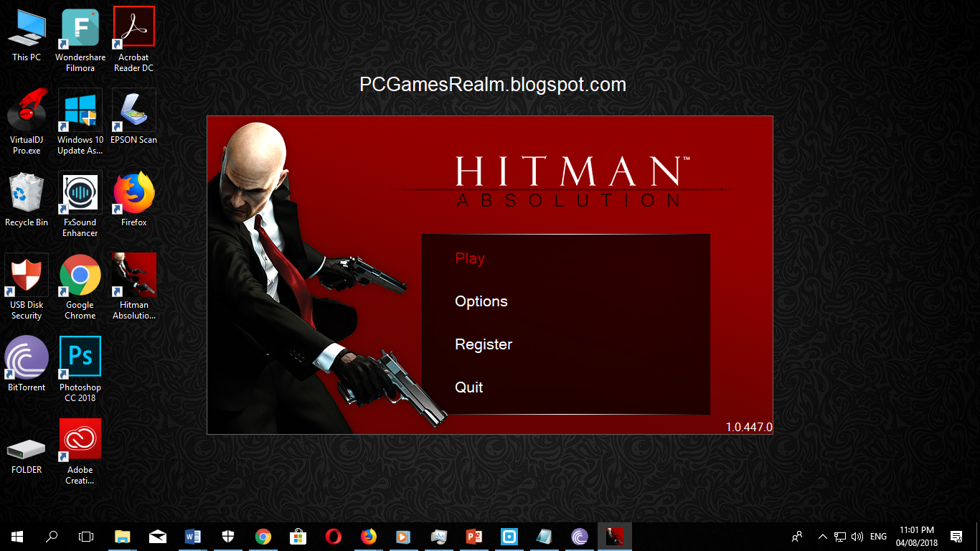This screenshot has width=980, height=551.
Task: Open the launcher Options menu
Action: [x=481, y=301]
